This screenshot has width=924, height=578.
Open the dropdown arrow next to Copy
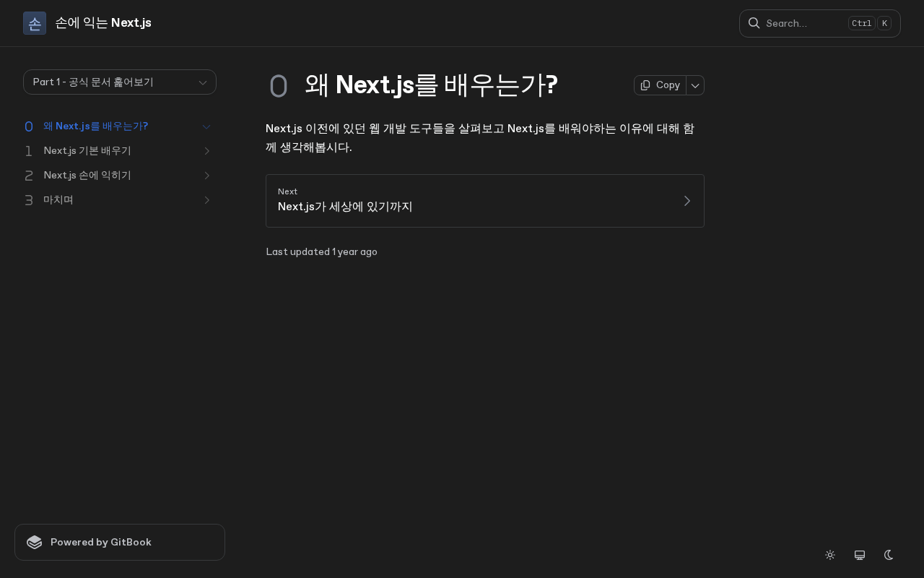[x=695, y=85]
